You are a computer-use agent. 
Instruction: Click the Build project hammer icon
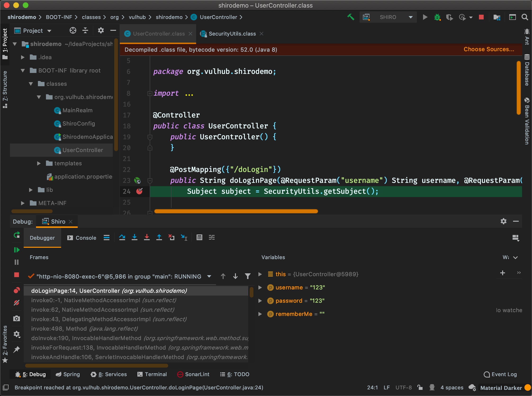(351, 17)
